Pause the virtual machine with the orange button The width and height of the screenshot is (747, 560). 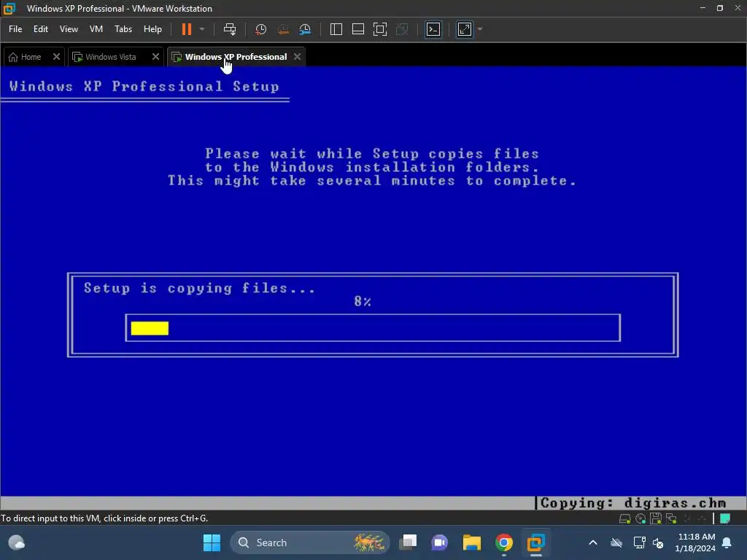187,29
